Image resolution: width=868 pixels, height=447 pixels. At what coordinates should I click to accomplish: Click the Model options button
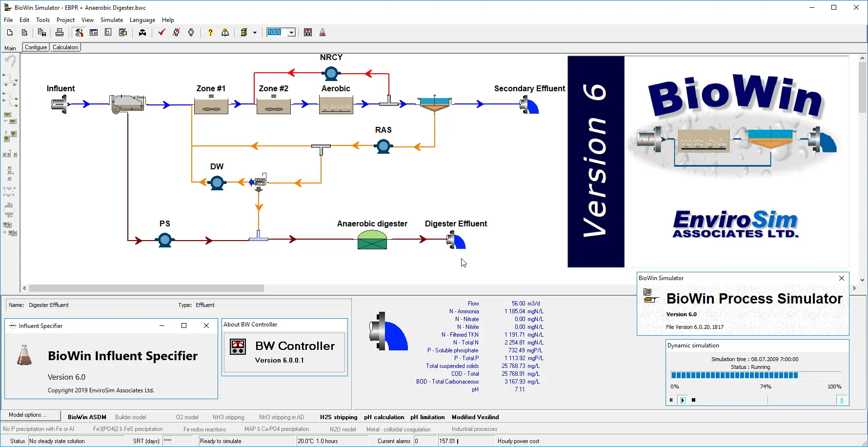[x=30, y=415]
